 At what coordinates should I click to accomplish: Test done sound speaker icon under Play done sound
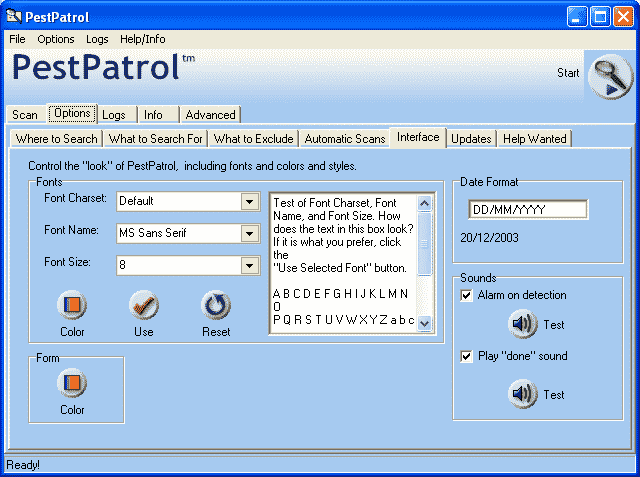pyautogui.click(x=522, y=394)
